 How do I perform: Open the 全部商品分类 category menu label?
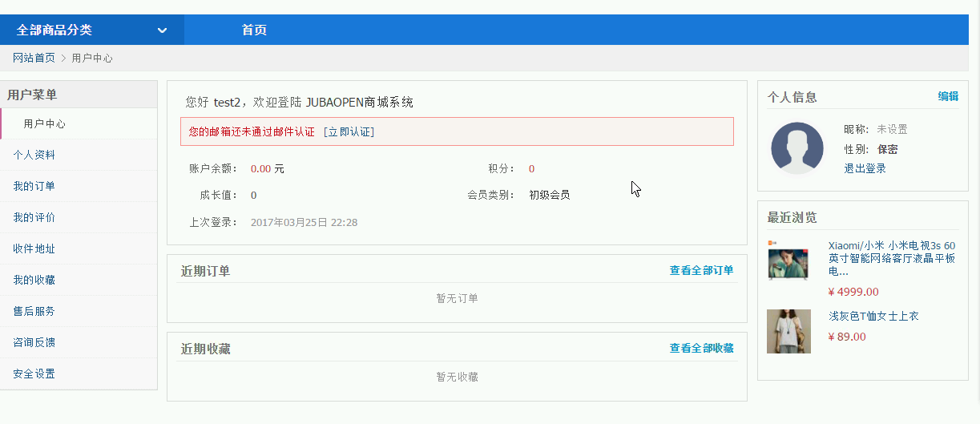click(x=54, y=30)
